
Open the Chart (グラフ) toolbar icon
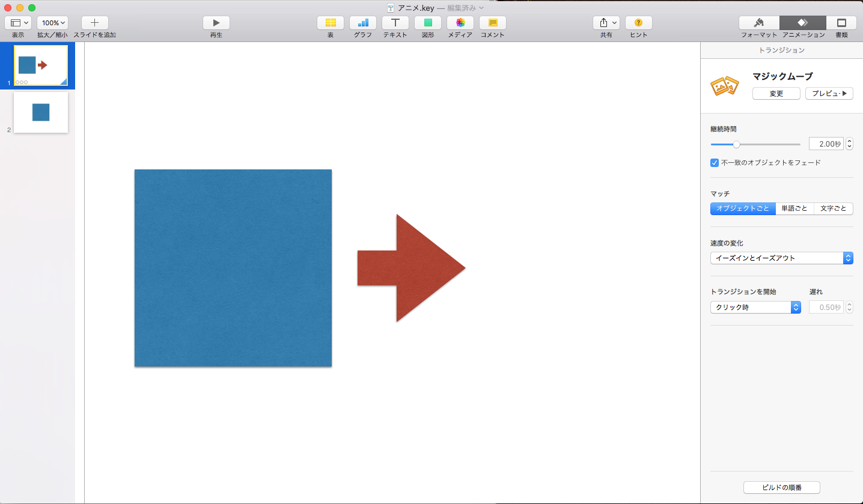pyautogui.click(x=363, y=23)
